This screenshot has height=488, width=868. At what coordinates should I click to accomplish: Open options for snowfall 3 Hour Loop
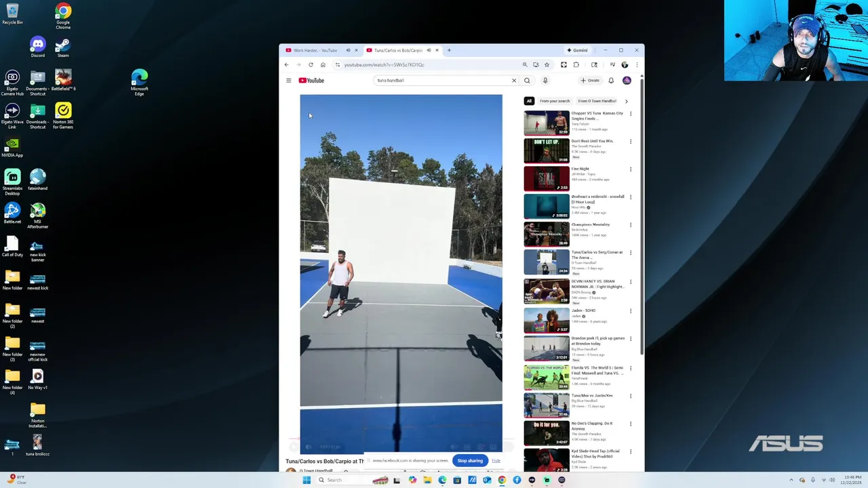631,197
